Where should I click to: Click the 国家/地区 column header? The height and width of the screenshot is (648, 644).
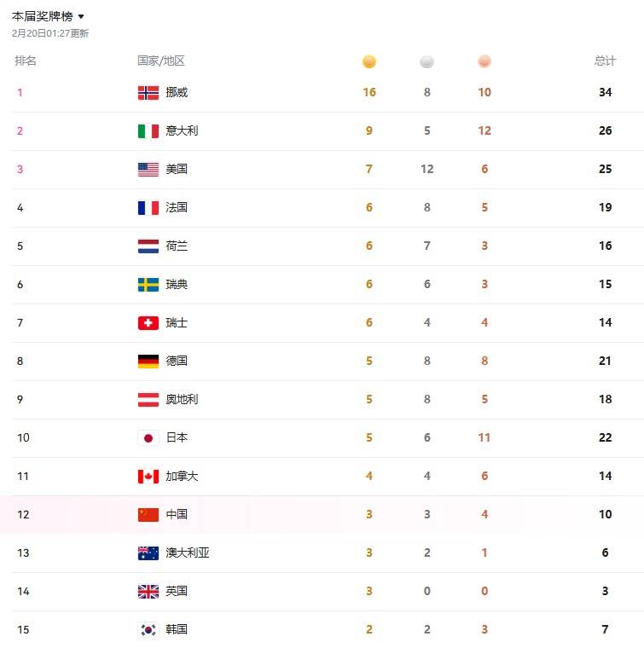pos(161,61)
